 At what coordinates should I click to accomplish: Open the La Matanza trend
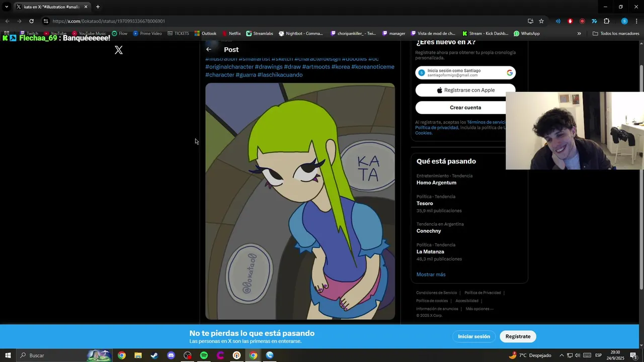430,252
